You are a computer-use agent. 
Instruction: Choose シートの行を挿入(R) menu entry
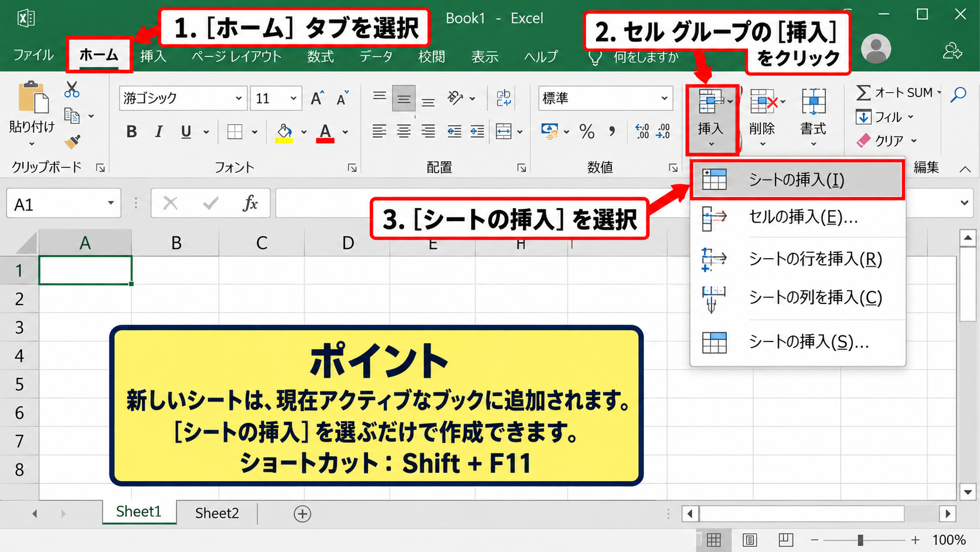pyautogui.click(x=797, y=259)
